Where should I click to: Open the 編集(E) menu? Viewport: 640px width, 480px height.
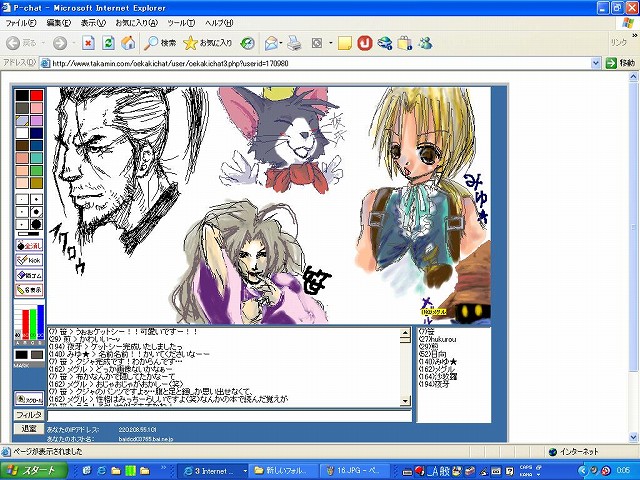(58, 23)
